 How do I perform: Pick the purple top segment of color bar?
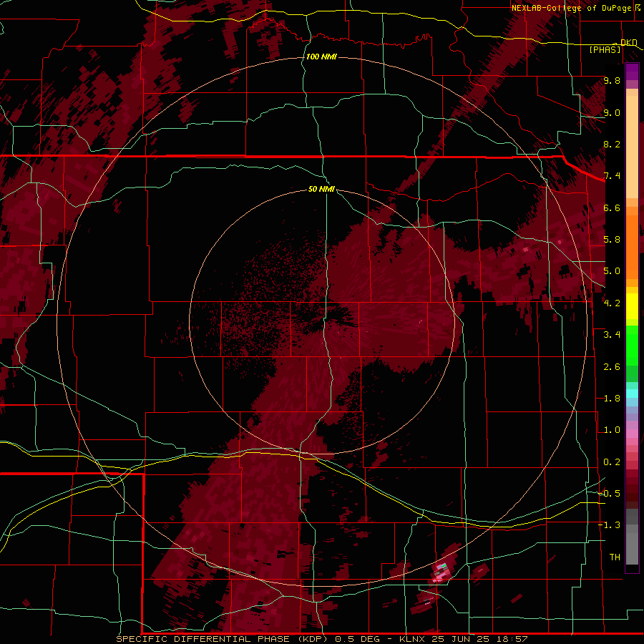pyautogui.click(x=632, y=72)
